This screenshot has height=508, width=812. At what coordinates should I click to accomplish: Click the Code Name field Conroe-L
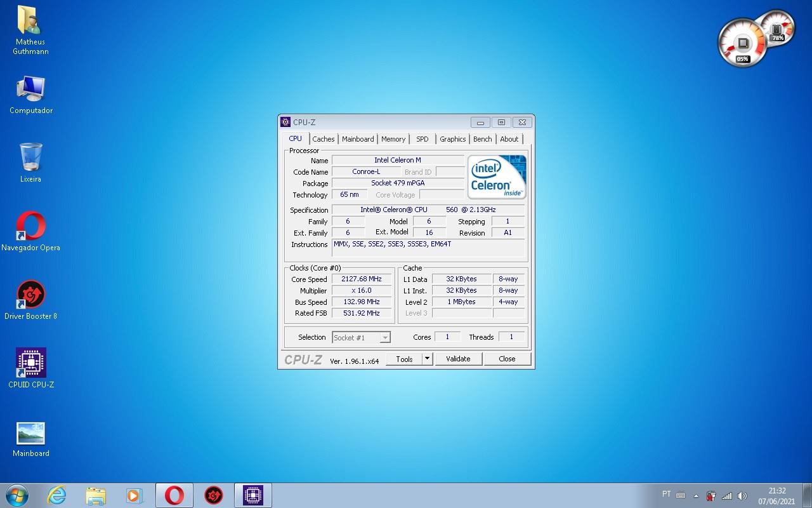point(366,171)
